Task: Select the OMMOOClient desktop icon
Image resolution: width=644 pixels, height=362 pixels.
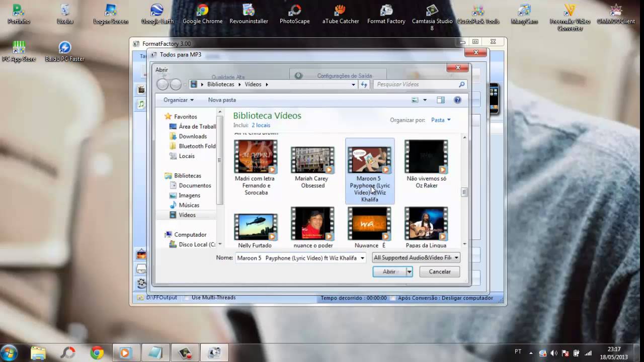Action: tap(616, 14)
